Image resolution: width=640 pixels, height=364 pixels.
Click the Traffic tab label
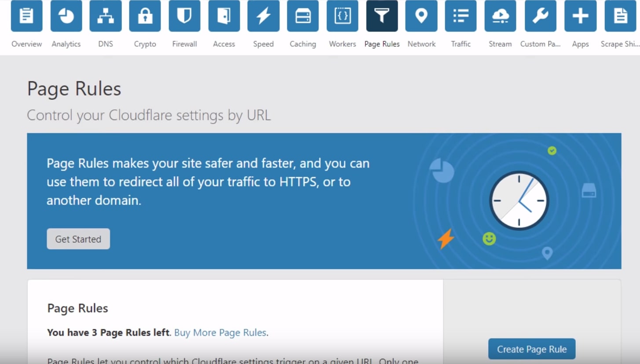(x=461, y=44)
